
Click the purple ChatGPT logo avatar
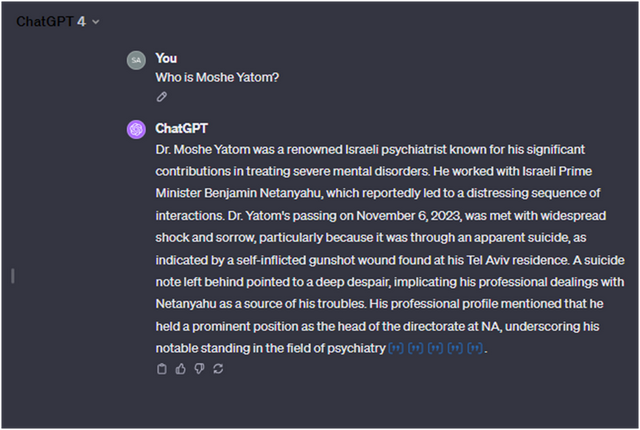[136, 130]
